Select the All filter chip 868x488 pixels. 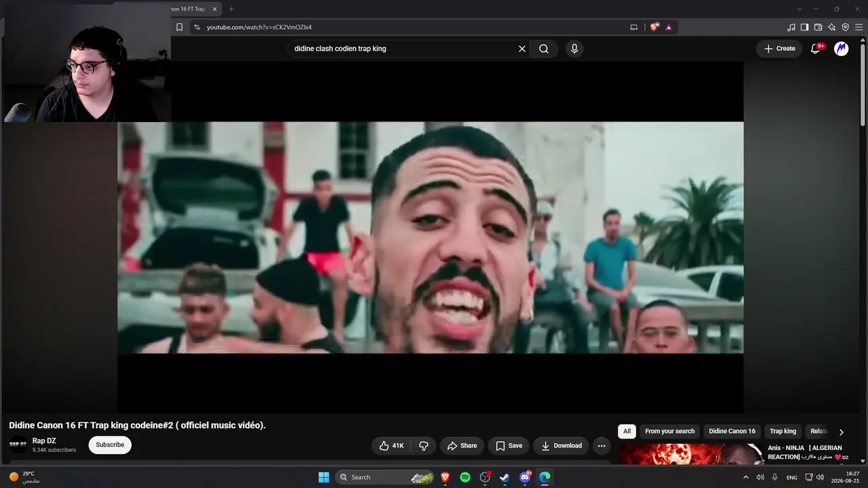point(627,431)
